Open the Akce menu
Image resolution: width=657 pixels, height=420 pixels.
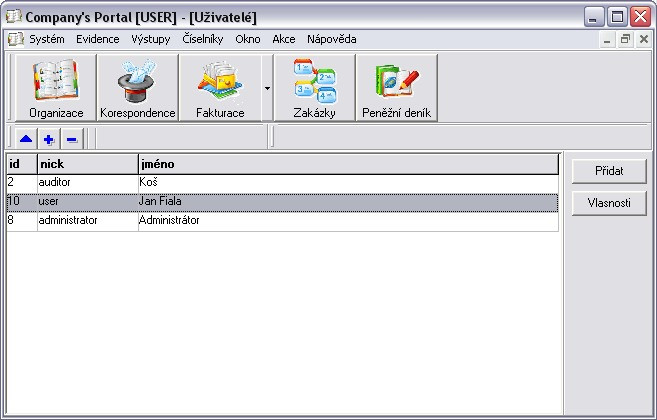click(x=284, y=39)
